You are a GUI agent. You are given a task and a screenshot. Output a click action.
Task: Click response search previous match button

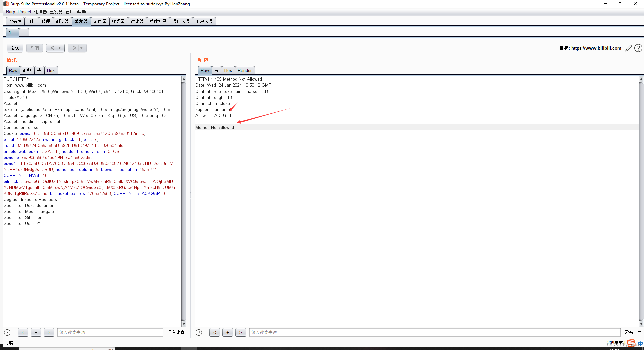tap(215, 332)
